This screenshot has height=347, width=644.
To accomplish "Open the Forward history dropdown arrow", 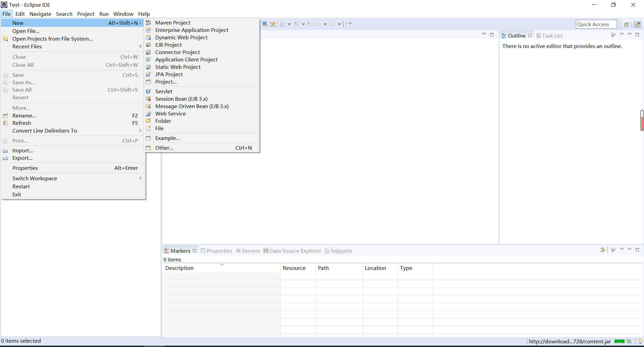I will pyautogui.click(x=339, y=24).
